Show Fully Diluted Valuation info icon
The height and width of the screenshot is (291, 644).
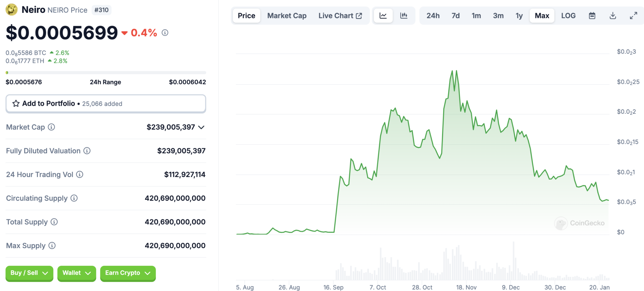point(87,151)
